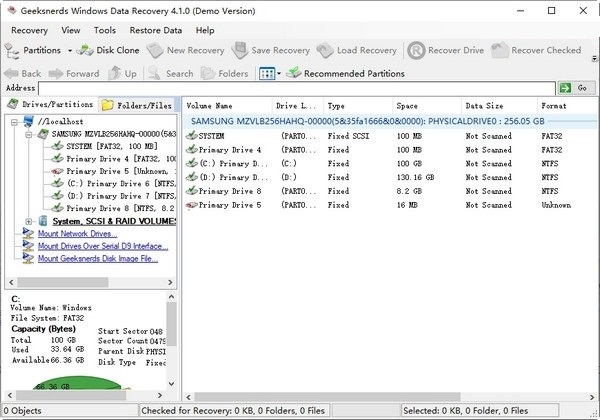Select (C:) Primary Drive 6 in tree
The height and width of the screenshot is (420, 600).
coord(112,183)
